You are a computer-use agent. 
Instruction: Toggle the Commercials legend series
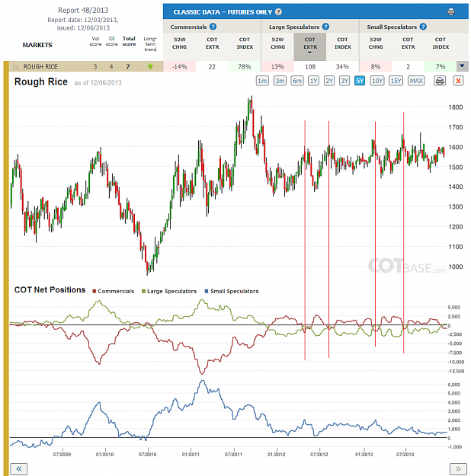click(x=113, y=292)
